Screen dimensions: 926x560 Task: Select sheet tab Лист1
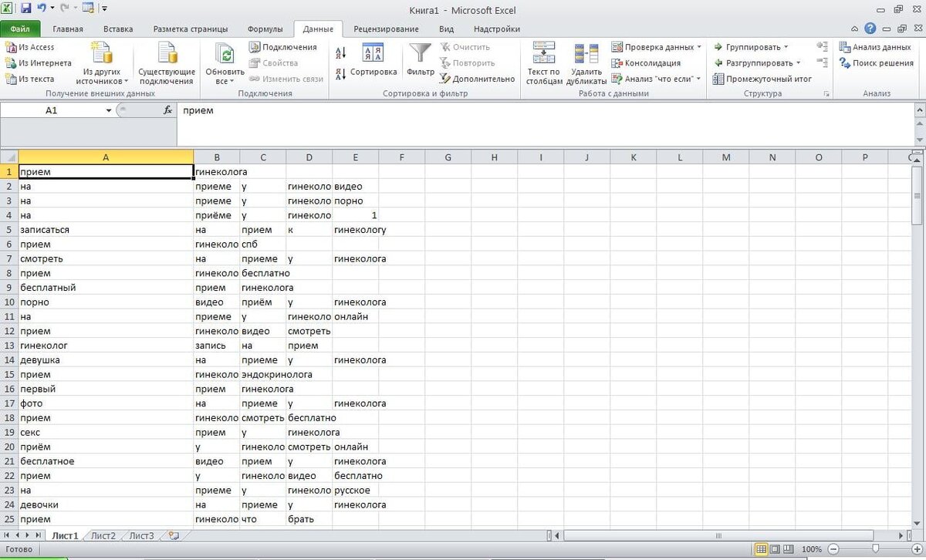pos(66,535)
